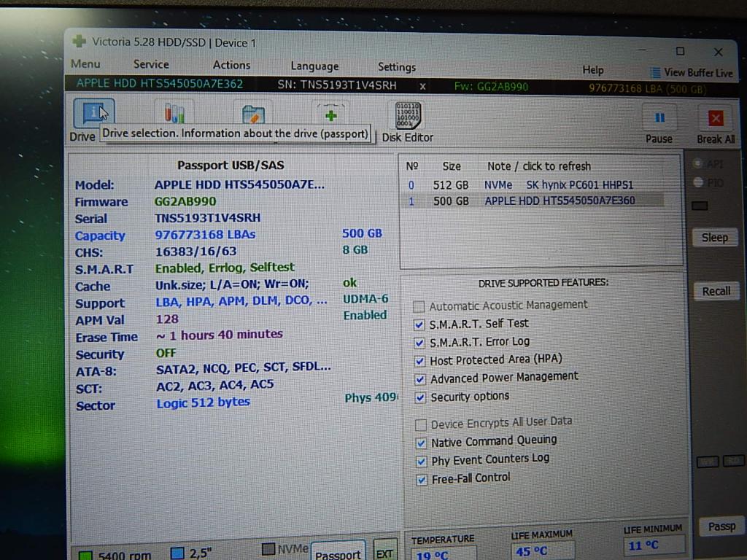Select drive 1 APPLE HDD row
Screen dimensions: 747x560
(x=533, y=201)
